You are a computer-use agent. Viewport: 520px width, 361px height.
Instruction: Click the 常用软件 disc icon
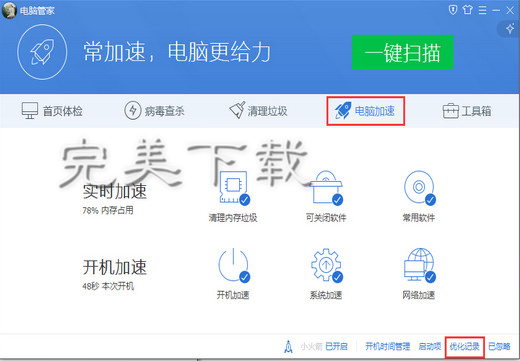(x=419, y=187)
